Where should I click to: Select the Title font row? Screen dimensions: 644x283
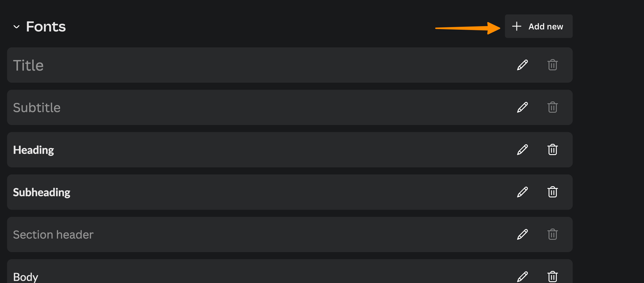point(290,65)
